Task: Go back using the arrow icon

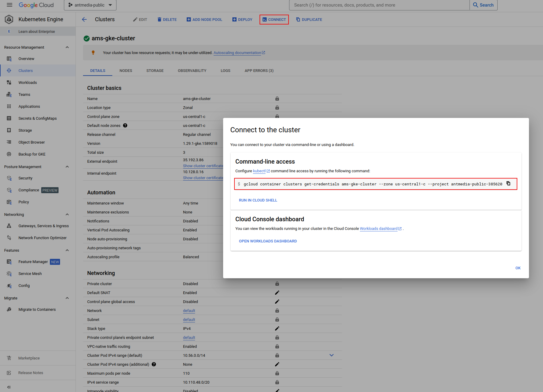Action: click(x=84, y=19)
